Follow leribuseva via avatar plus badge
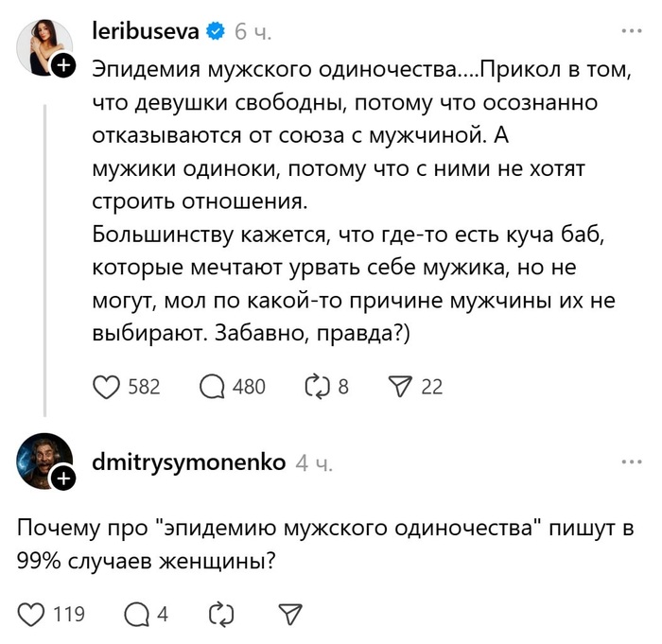Screen dimensions: 662x644 (62, 66)
